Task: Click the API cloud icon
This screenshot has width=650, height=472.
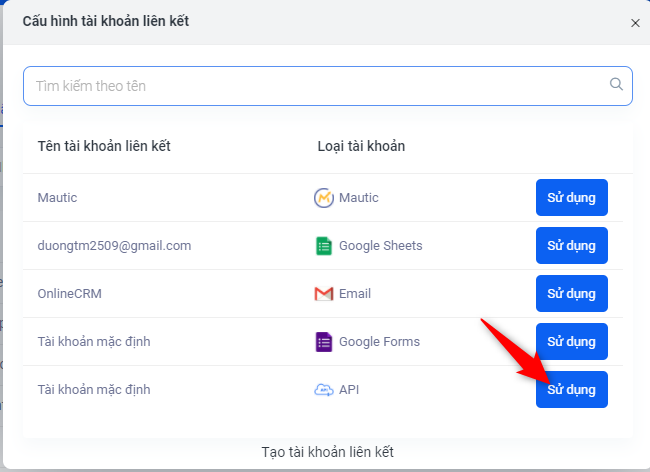Action: point(324,390)
